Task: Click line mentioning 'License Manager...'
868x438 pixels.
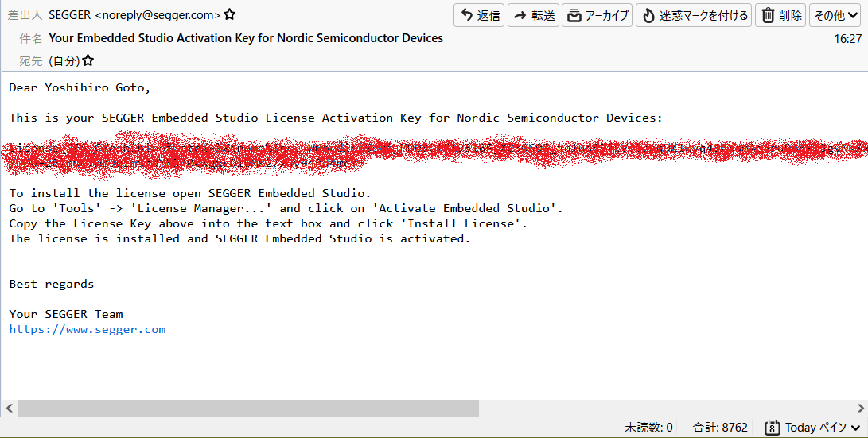Action: pos(286,208)
